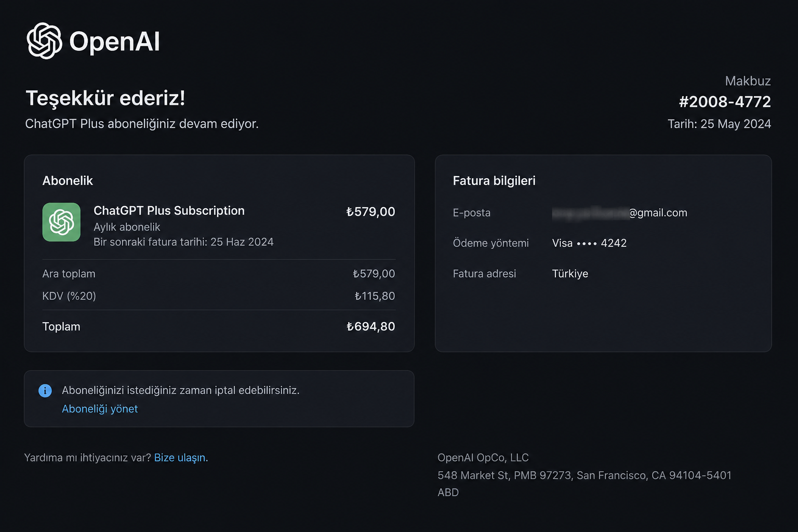Click the green ChatGPT Plus app icon
Image resolution: width=798 pixels, height=532 pixels.
pos(61,222)
